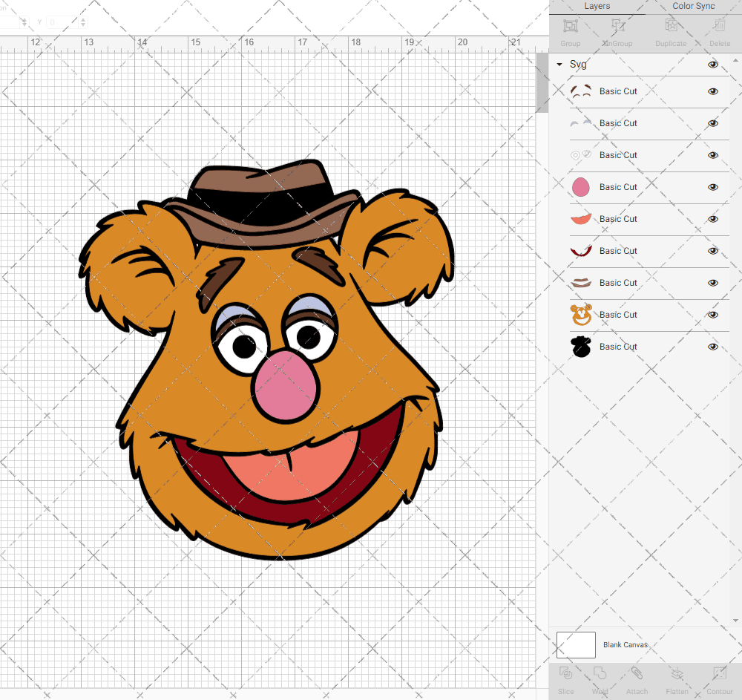Screen dimensions: 742x700
Task: Click the Layers panel scroll down arrow
Action: coord(735,621)
